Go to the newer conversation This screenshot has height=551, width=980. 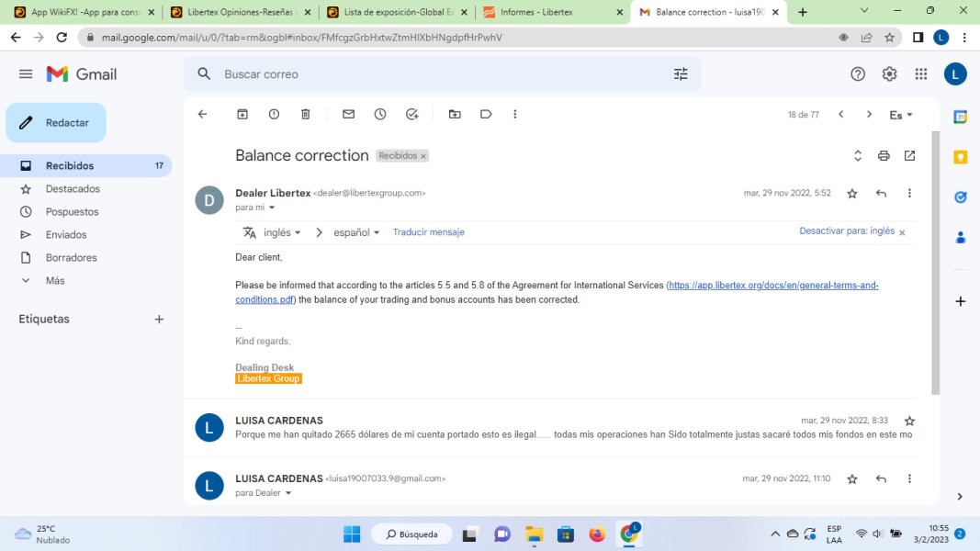point(841,114)
